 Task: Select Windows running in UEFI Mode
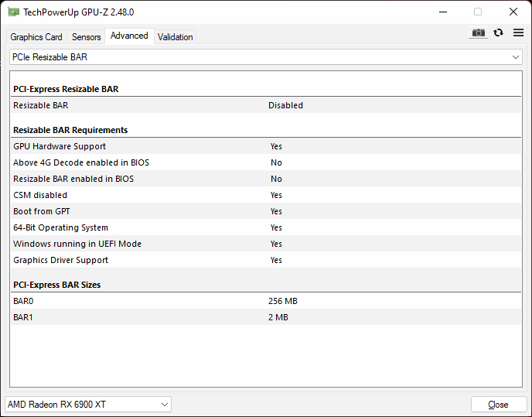click(x=266, y=244)
